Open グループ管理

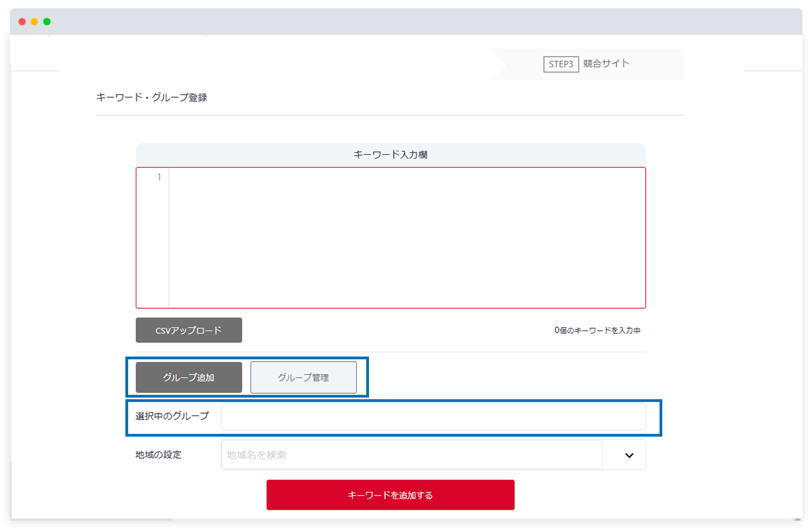pyautogui.click(x=303, y=377)
